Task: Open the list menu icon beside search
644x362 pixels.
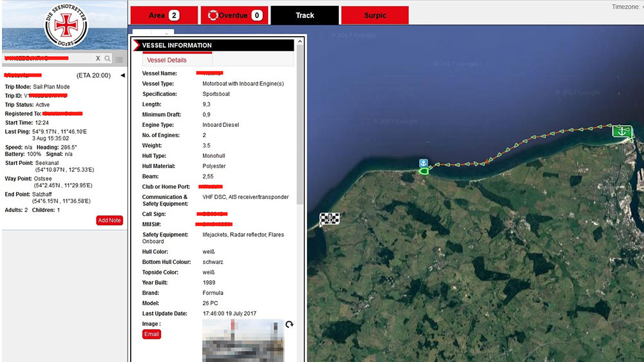Action: 119,59
